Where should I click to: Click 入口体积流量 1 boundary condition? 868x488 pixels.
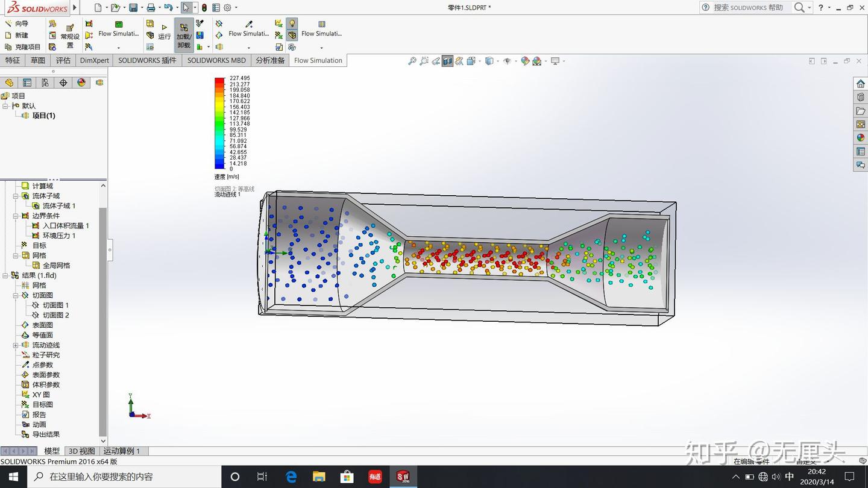(x=64, y=225)
